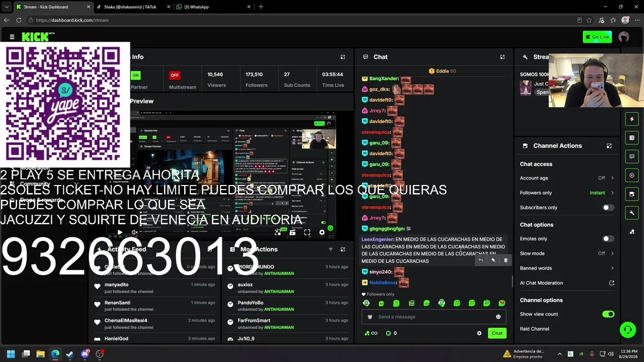This screenshot has height=362, width=644.
Task: Go back in the browser
Action: [7, 20]
